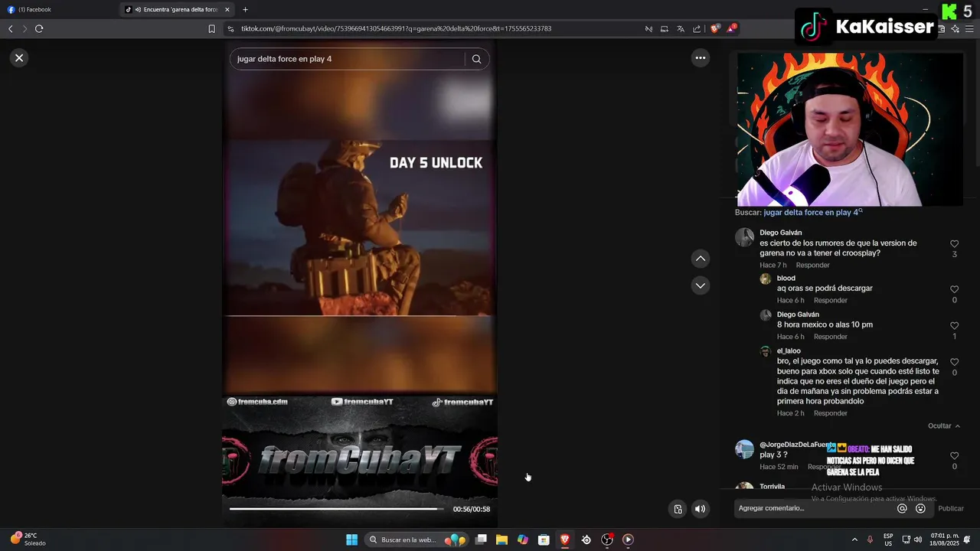Close the TikTok video viewer

tap(19, 57)
